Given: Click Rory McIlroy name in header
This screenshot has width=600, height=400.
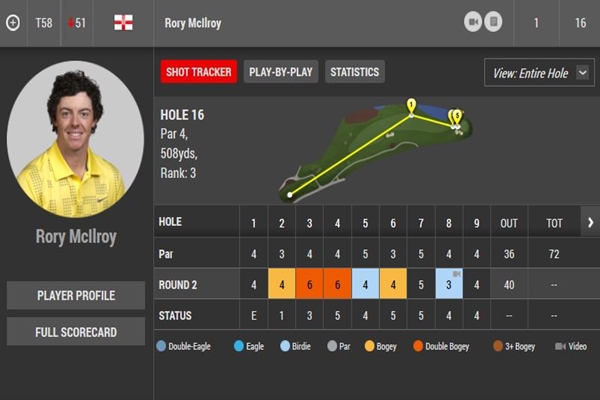Looking at the screenshot, I should (194, 22).
